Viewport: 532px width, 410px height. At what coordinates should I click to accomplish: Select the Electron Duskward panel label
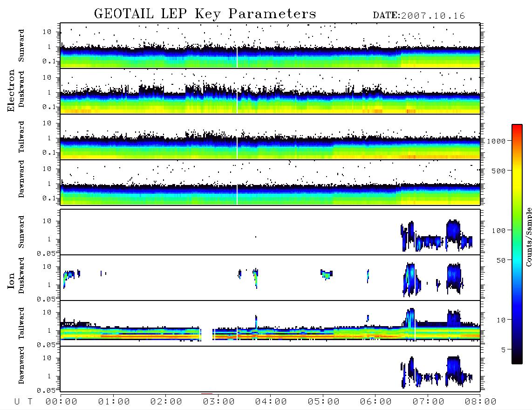[21, 89]
